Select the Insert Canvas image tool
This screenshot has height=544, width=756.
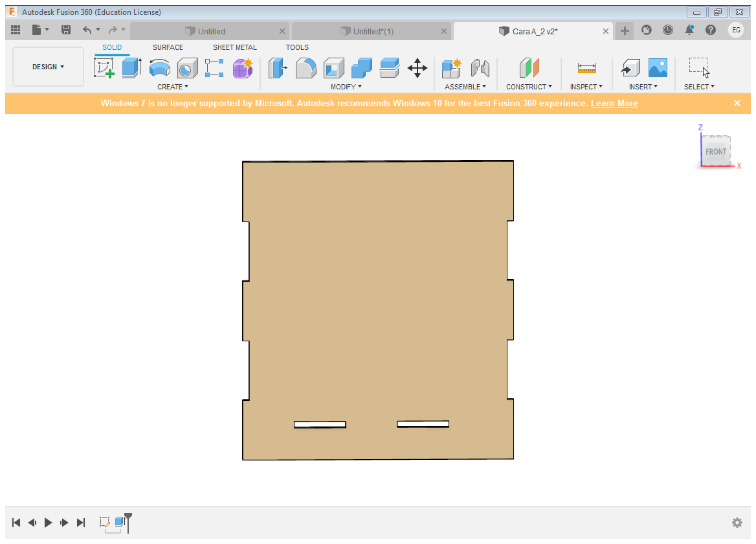click(x=658, y=68)
